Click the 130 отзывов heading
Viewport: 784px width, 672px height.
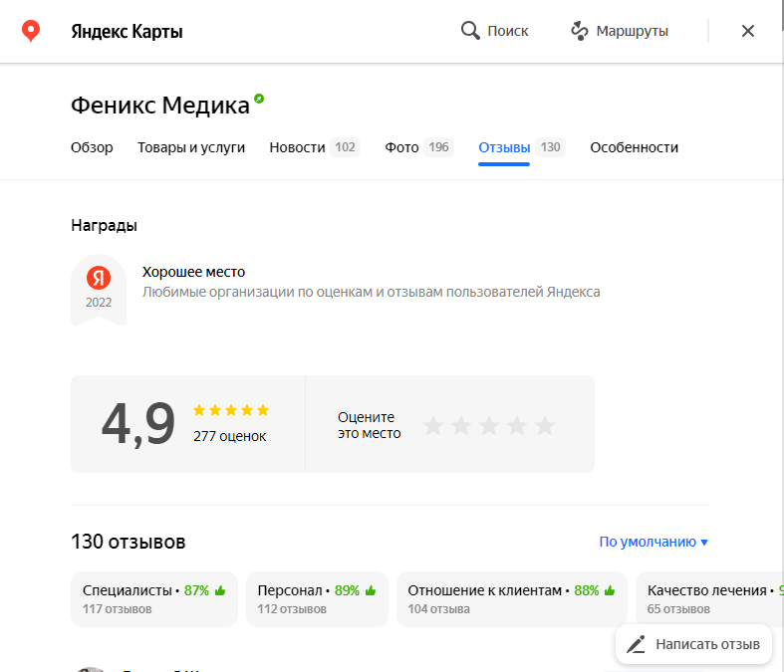[129, 542]
